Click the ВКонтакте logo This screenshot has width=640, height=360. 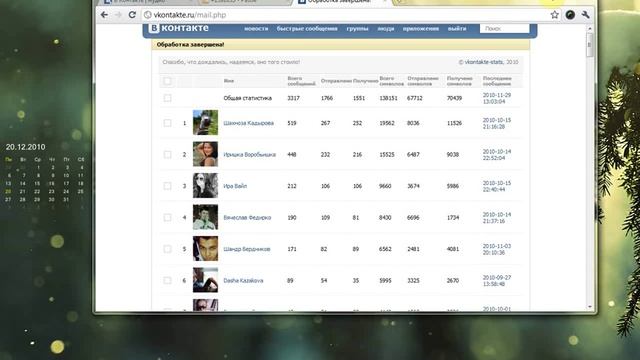click(x=179, y=28)
